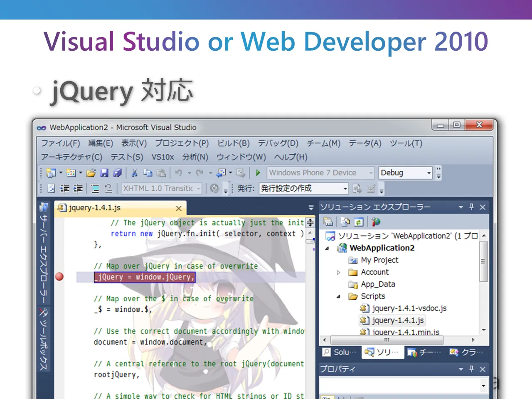Cut selection with the scissors icon
532x399 pixels.
[x=135, y=172]
